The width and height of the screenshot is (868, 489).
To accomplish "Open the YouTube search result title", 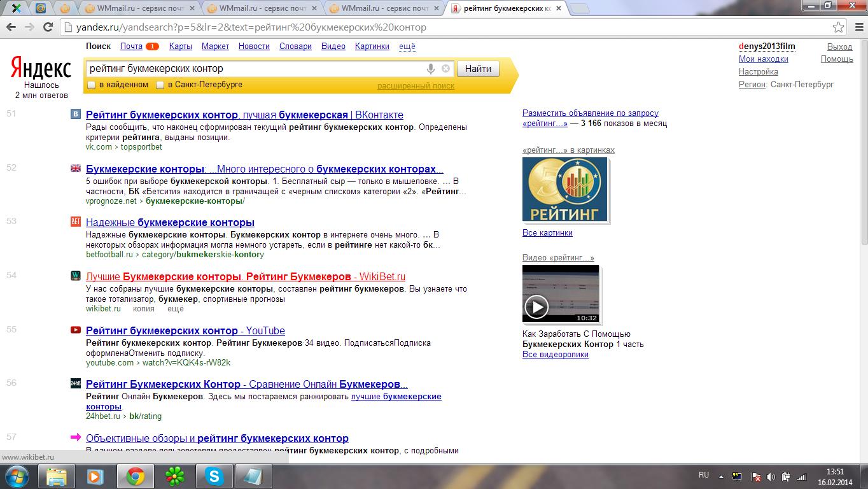I will [185, 330].
